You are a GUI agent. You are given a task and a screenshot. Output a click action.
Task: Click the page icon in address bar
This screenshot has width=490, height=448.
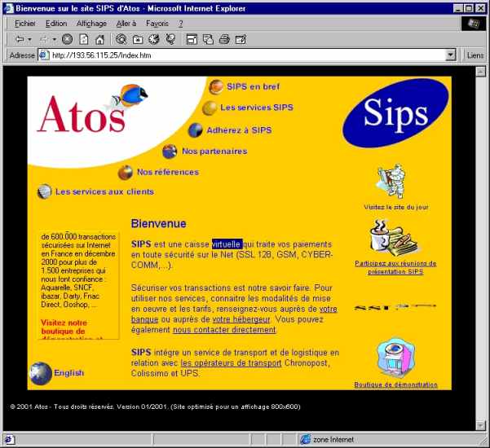[x=44, y=55]
